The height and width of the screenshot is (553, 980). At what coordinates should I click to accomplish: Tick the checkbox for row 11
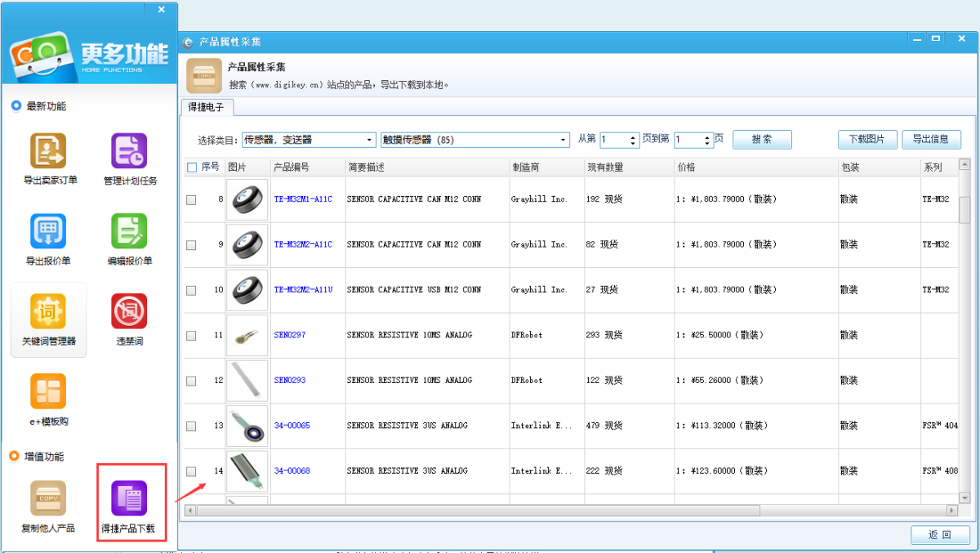click(191, 336)
